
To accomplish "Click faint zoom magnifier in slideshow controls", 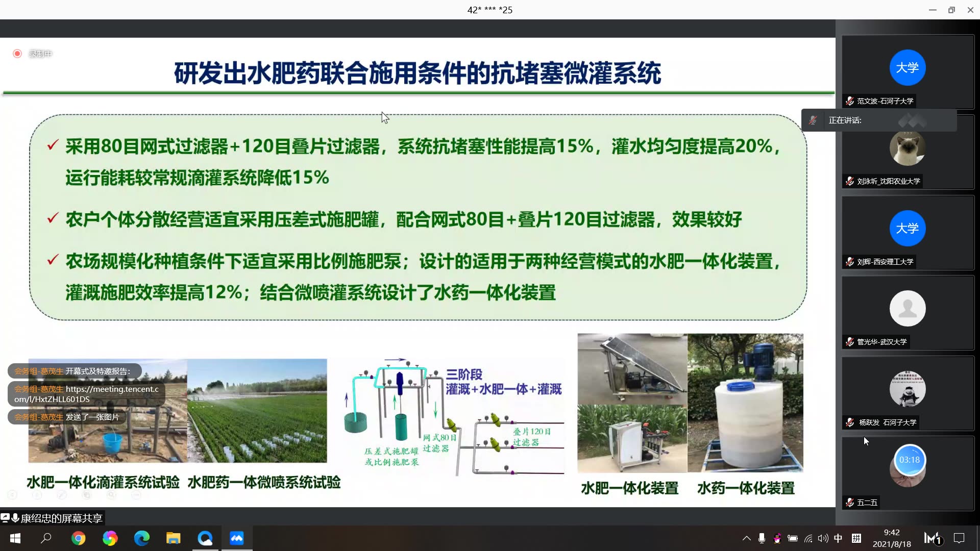I will click(111, 495).
